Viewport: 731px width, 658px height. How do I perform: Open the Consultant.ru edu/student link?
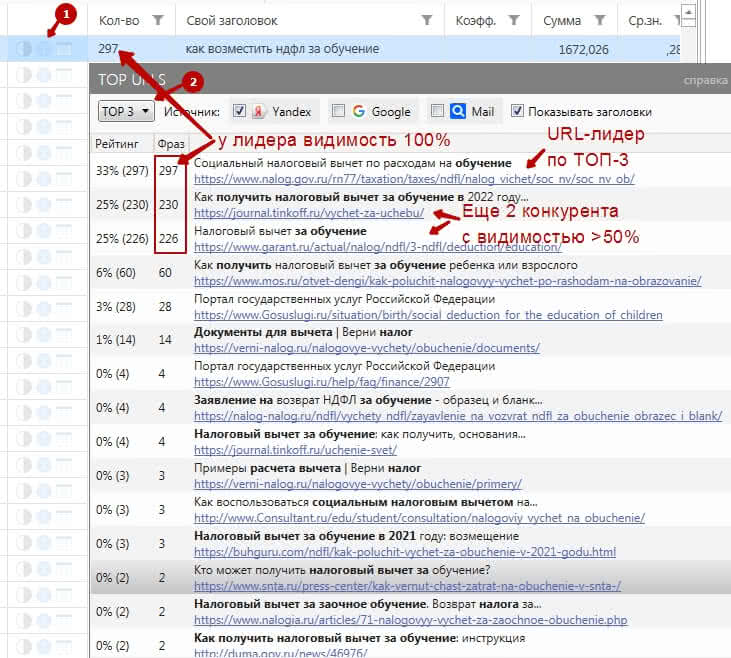tap(419, 518)
